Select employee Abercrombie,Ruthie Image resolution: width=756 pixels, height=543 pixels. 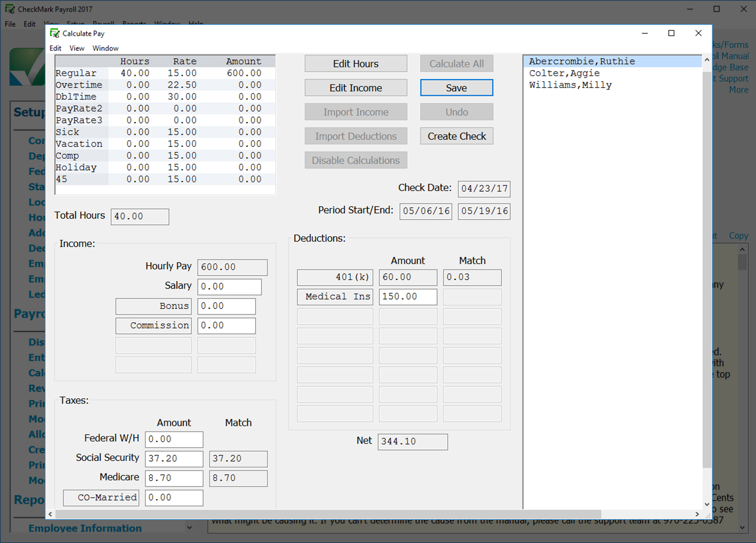tap(612, 62)
